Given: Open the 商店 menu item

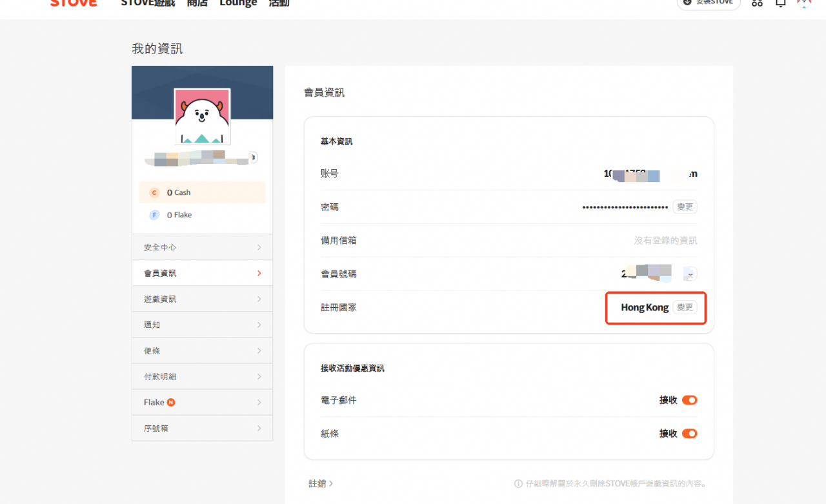Looking at the screenshot, I should click(x=197, y=3).
